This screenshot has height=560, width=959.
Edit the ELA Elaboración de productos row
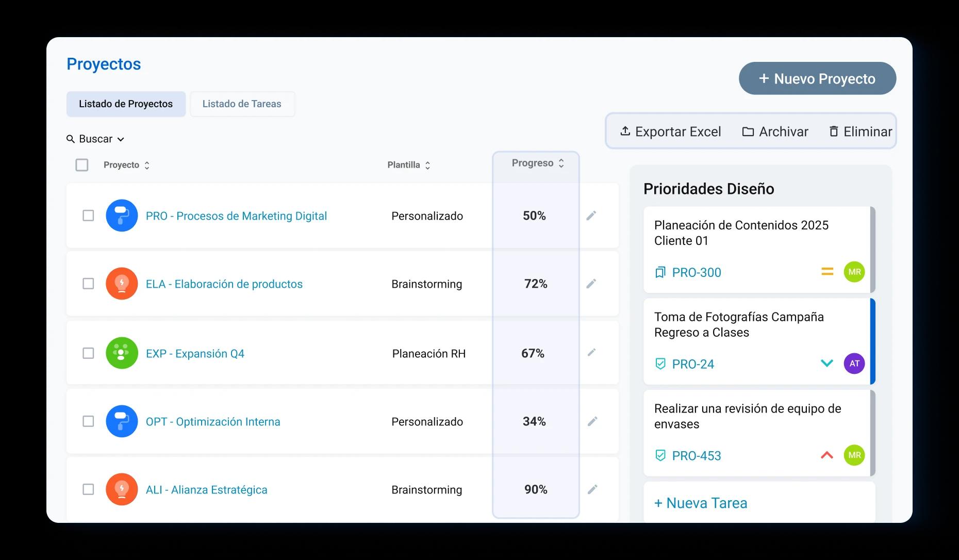coord(591,284)
